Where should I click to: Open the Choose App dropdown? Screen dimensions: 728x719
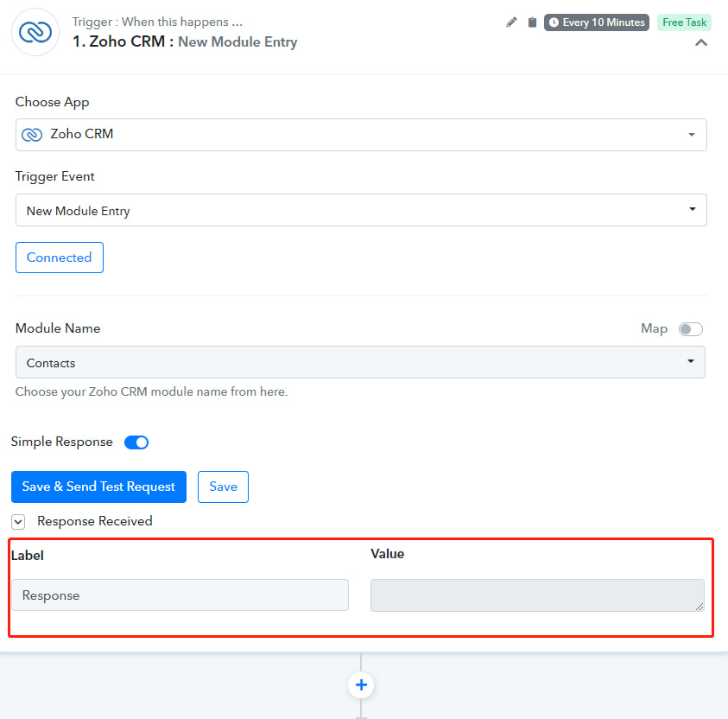coord(361,135)
